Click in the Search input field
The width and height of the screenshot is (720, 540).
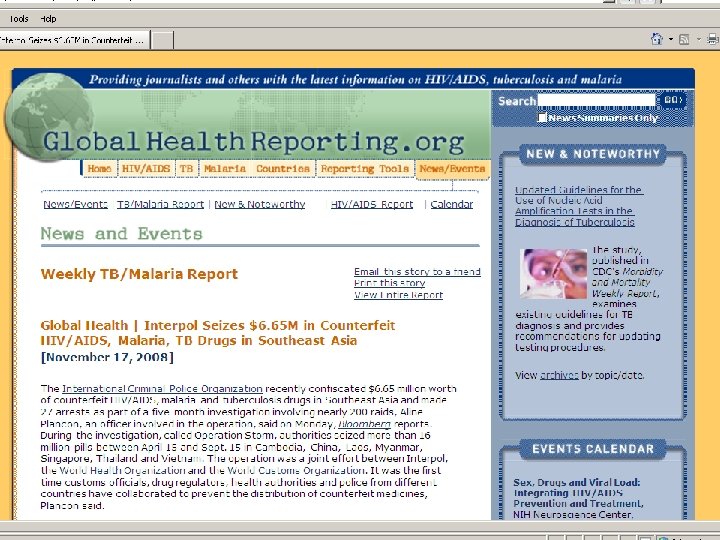tap(596, 101)
